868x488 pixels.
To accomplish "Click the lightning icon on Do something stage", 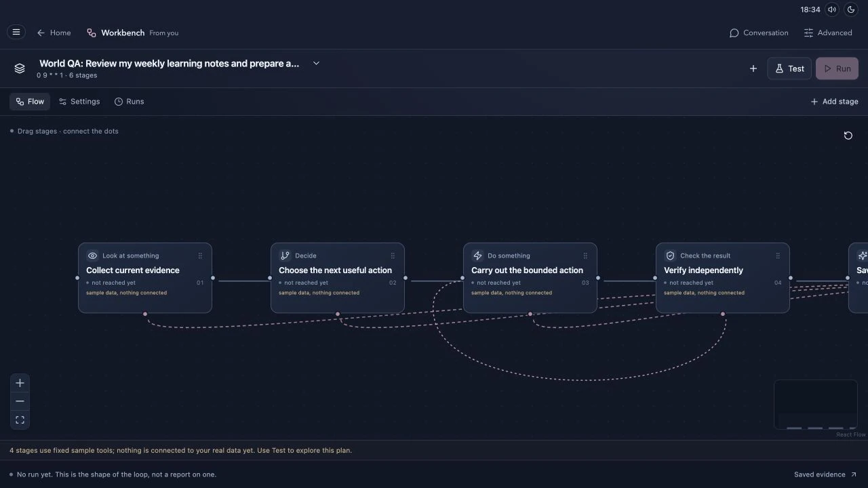I will click(x=477, y=256).
